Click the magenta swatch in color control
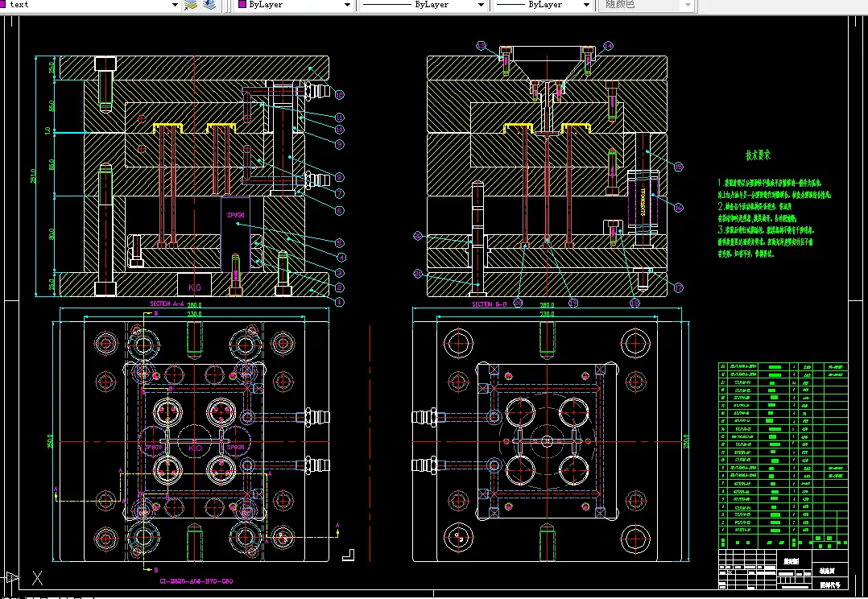Image resolution: width=868 pixels, height=599 pixels. point(242,5)
